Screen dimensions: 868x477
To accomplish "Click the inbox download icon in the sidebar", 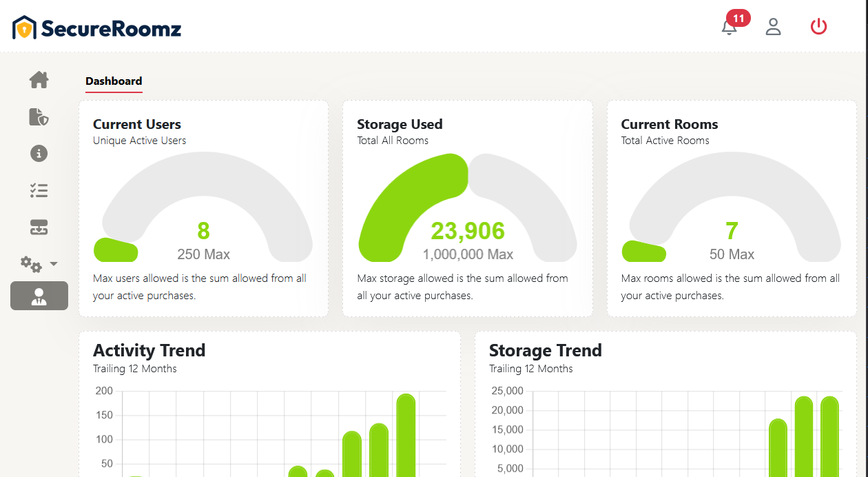I will click(39, 227).
